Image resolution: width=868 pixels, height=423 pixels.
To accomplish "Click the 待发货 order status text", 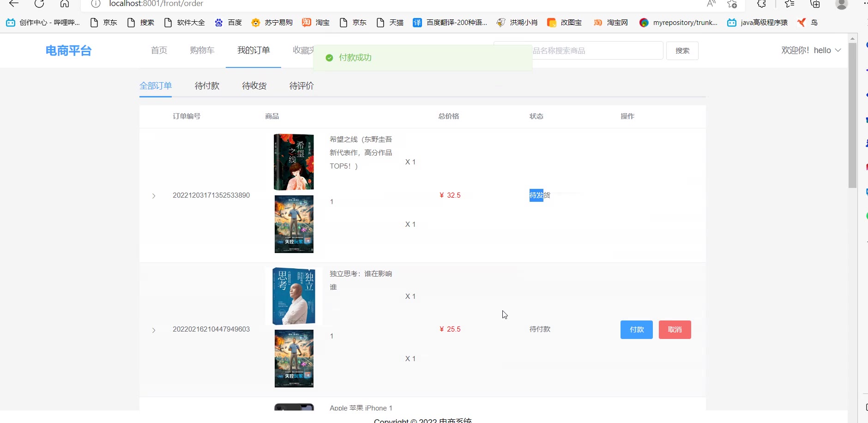I will 540,195.
